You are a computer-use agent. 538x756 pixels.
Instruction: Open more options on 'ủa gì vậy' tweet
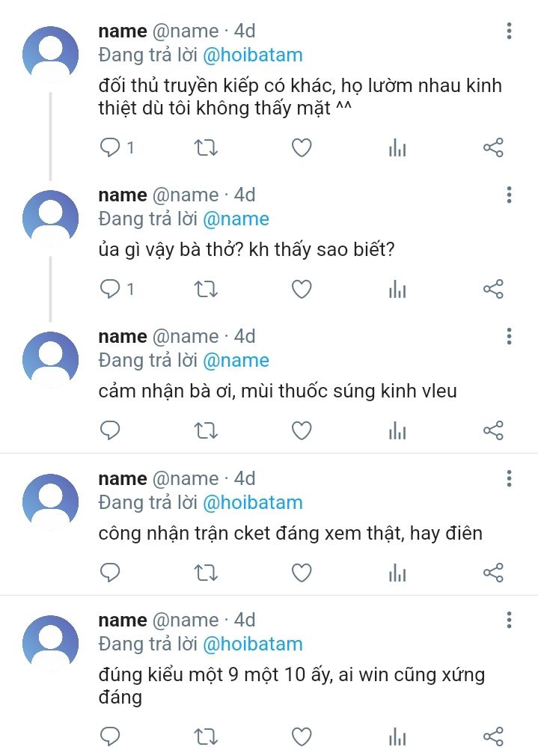(509, 195)
